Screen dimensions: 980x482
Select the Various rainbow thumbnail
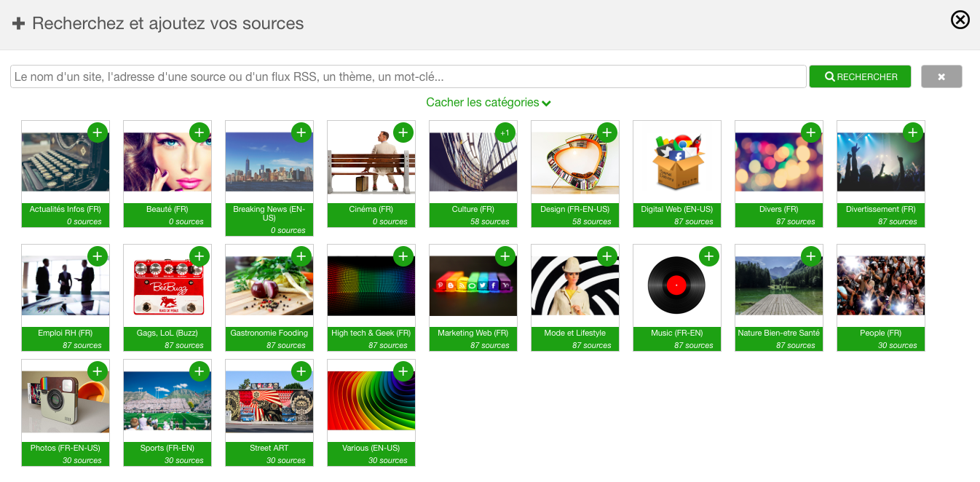tap(371, 400)
